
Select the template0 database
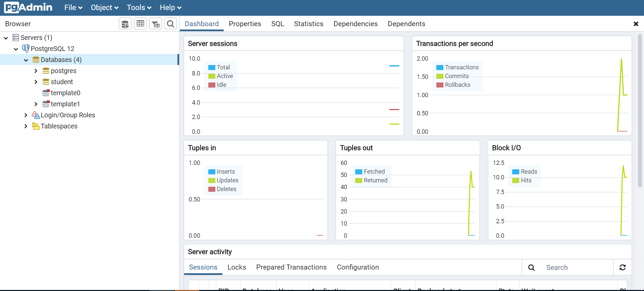(x=65, y=93)
